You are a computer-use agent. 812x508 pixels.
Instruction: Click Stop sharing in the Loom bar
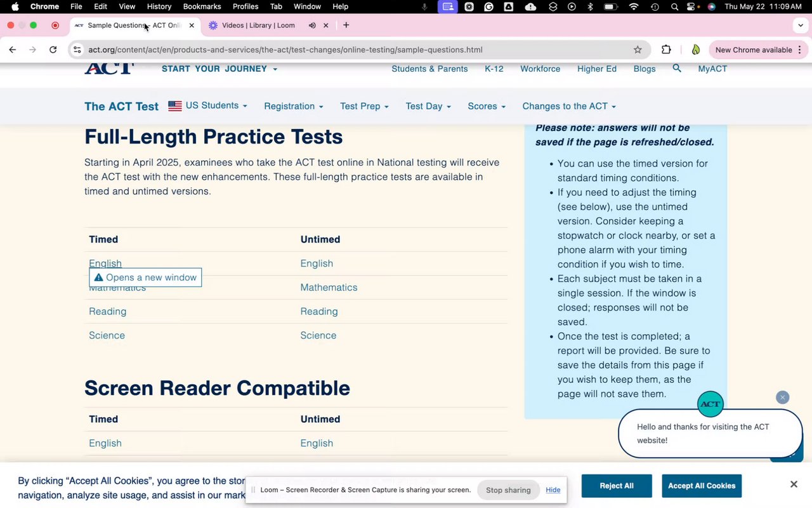(508, 490)
